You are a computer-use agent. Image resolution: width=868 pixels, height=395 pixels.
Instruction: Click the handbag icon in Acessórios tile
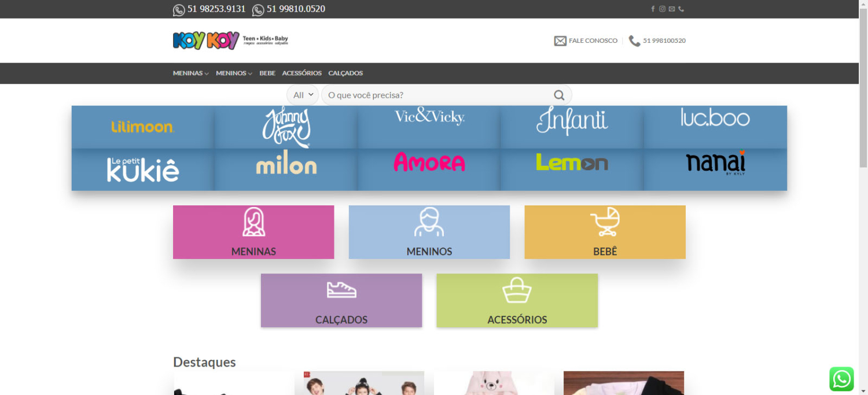[x=517, y=290]
